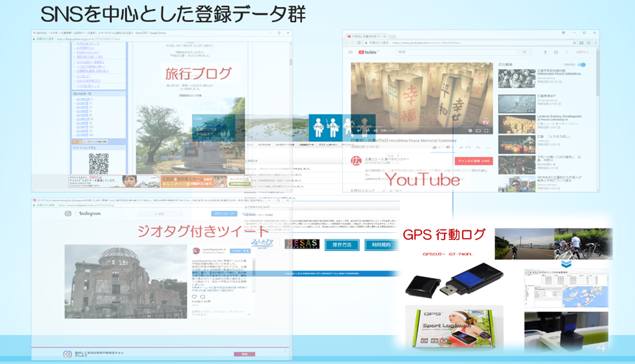Click the blue ダウンロード button on Instagram

click(x=225, y=214)
